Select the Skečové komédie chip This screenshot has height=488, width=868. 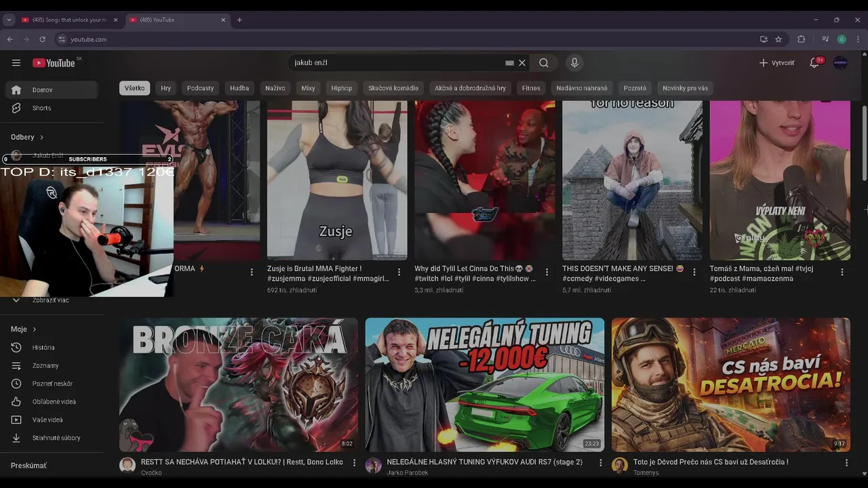[393, 88]
